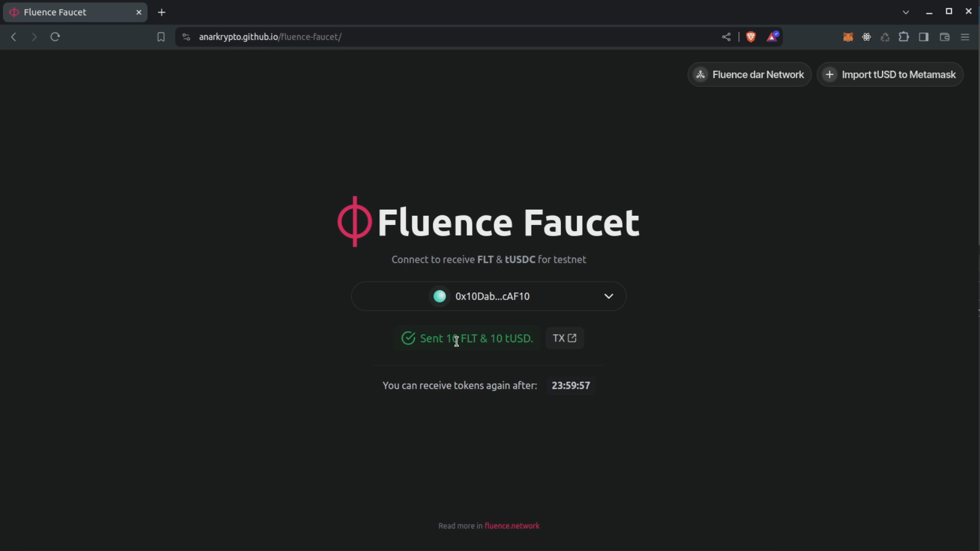Click Fluence dar Network button
The image size is (980, 551).
point(749,74)
